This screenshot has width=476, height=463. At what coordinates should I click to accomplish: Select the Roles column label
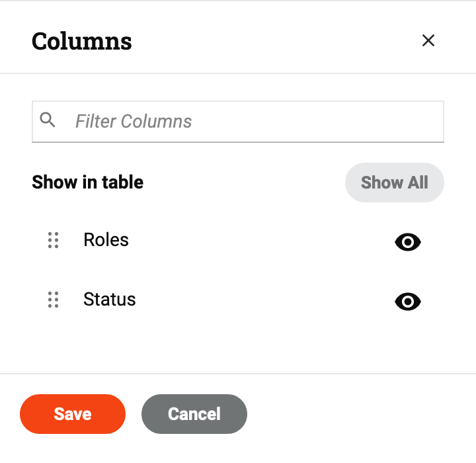point(106,239)
